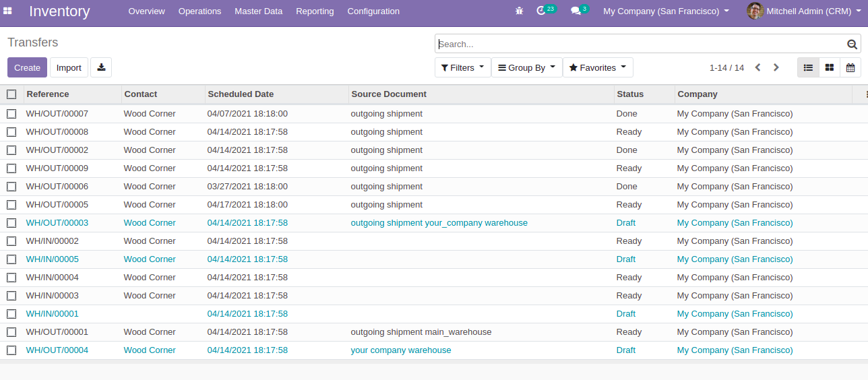The height and width of the screenshot is (380, 868).
Task: Click the search magnifier icon
Action: pos(852,44)
